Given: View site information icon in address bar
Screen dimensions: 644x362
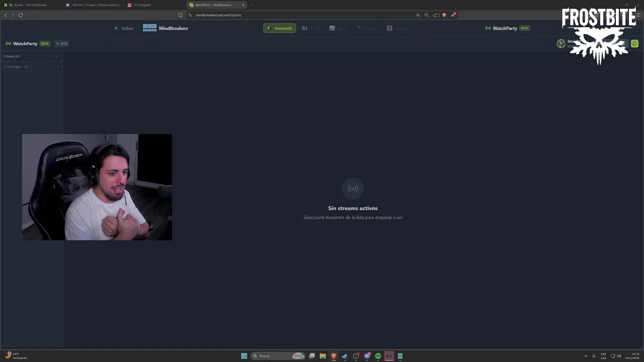Looking at the screenshot, I should pos(190,15).
